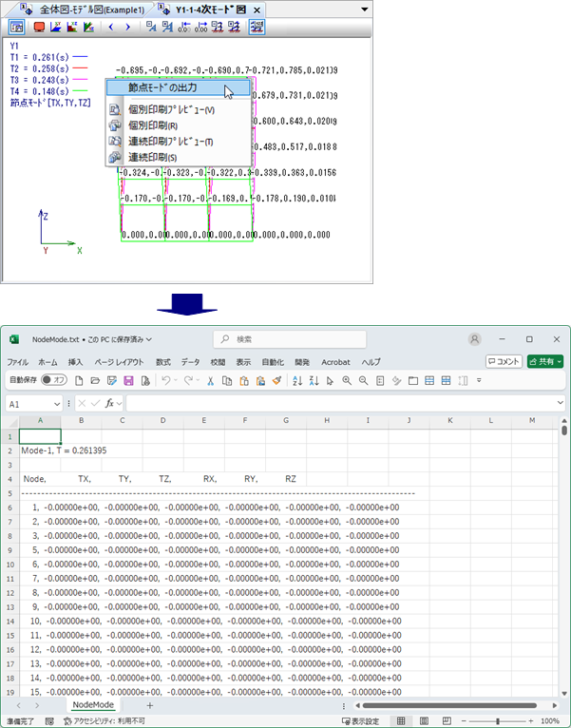Image resolution: width=571 pixels, height=728 pixels.
Task: Click the next mode right arrow icon
Action: coord(127,27)
